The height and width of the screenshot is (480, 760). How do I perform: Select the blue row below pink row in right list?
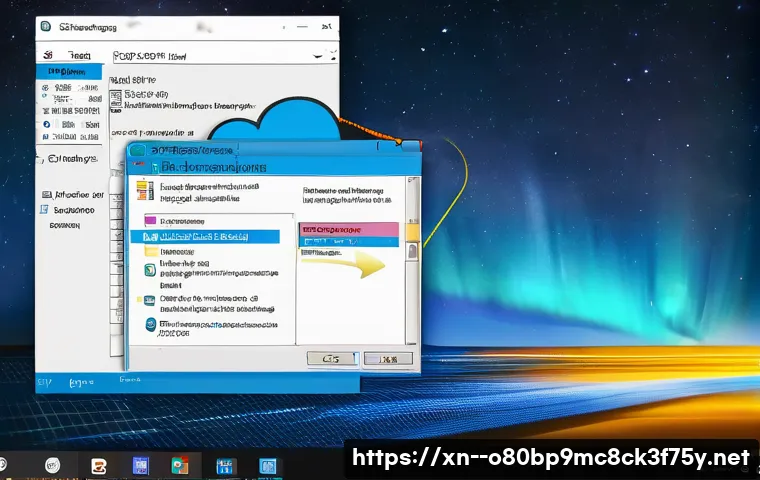349,241
